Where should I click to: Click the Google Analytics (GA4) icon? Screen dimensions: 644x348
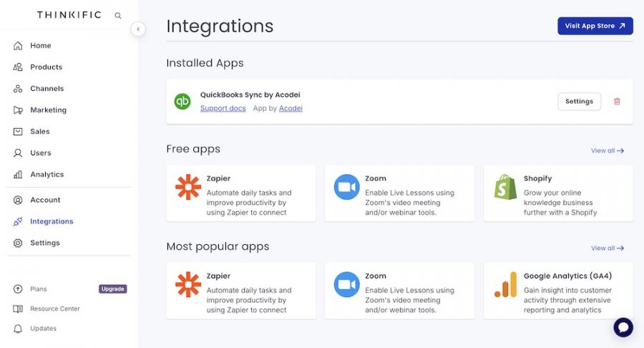pyautogui.click(x=505, y=284)
